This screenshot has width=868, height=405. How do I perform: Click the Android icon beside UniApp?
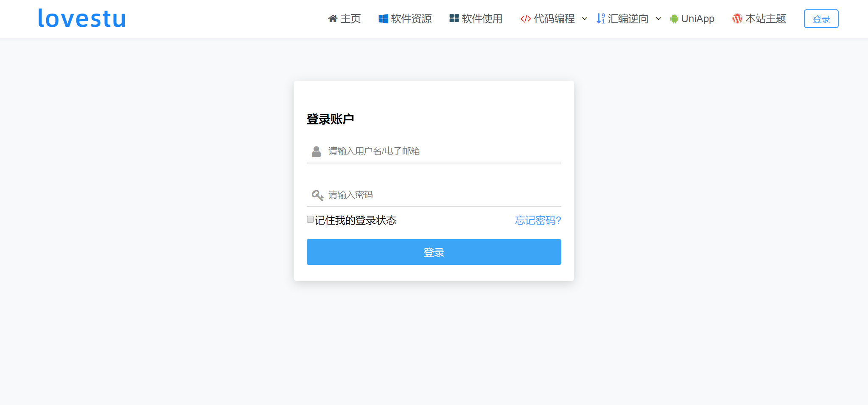click(673, 19)
